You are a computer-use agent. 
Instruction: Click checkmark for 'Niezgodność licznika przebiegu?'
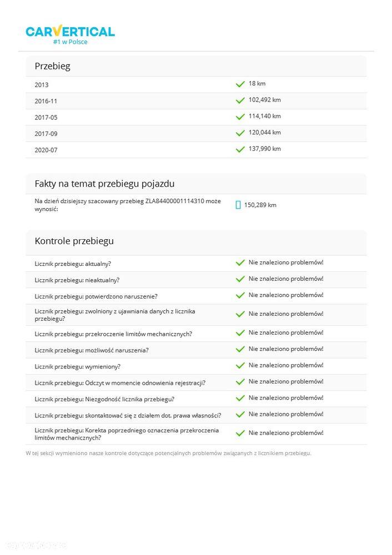point(240,398)
